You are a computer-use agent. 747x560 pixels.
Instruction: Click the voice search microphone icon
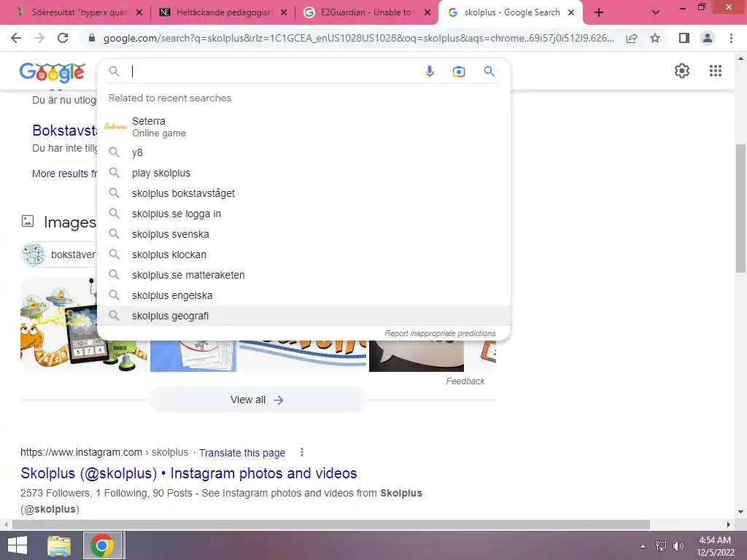[429, 71]
